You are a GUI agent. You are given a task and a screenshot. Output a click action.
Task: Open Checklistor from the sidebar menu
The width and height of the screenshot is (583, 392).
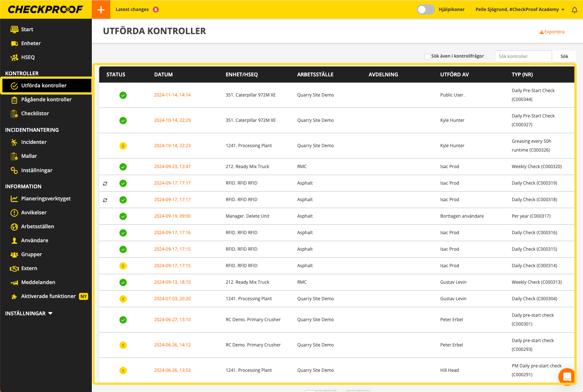tap(35, 113)
